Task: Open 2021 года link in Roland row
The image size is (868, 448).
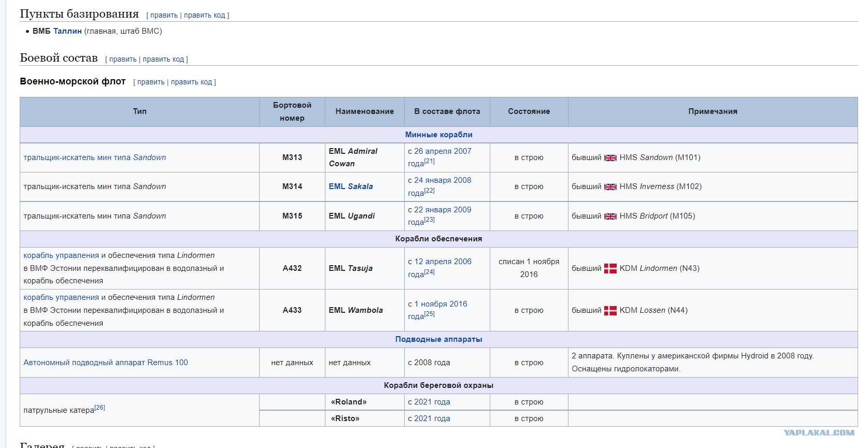Action: tap(432, 402)
